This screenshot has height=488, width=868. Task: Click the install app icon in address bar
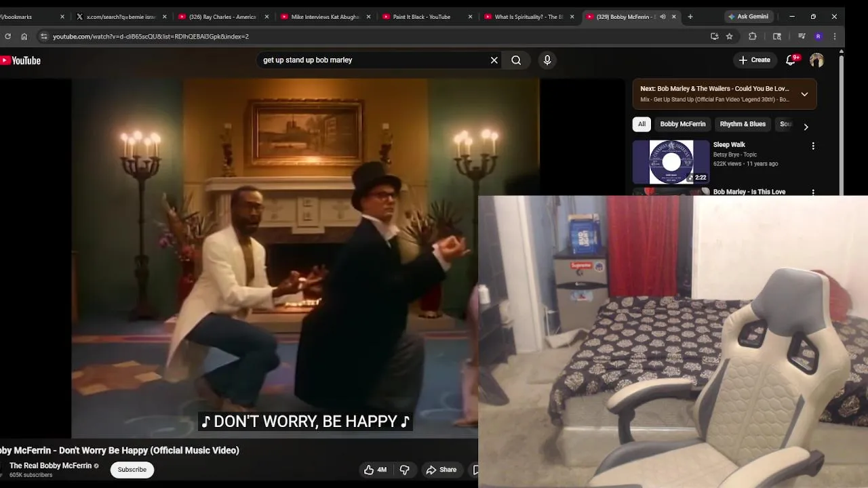[x=714, y=37]
